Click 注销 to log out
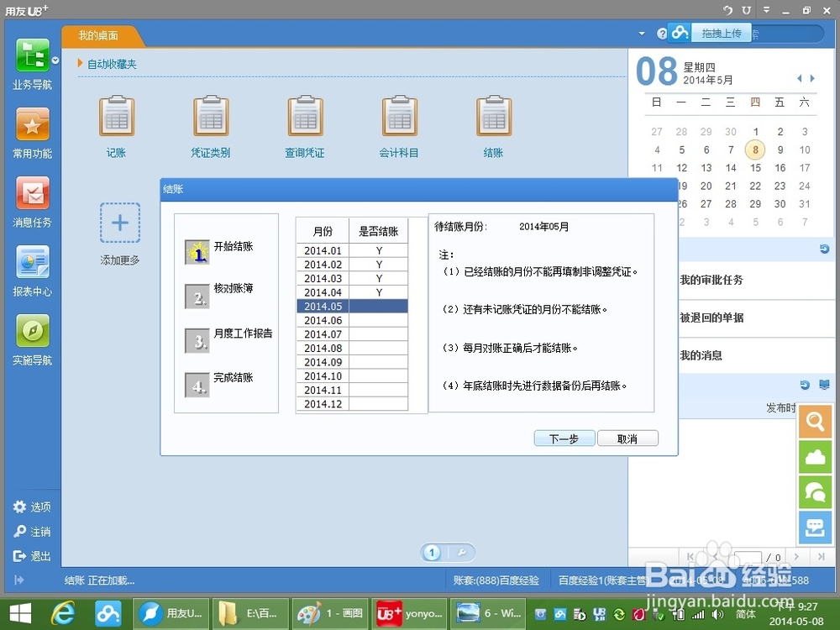The height and width of the screenshot is (630, 840). [32, 532]
